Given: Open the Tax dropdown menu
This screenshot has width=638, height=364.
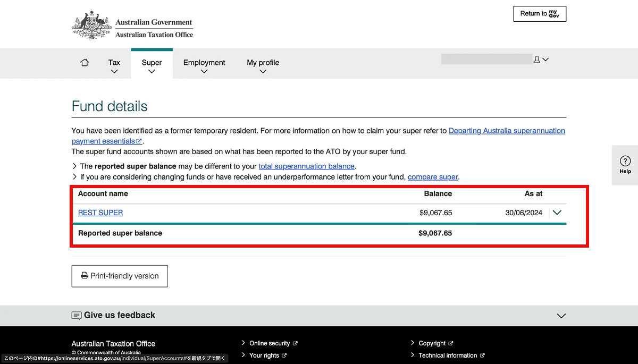Looking at the screenshot, I should tap(114, 66).
